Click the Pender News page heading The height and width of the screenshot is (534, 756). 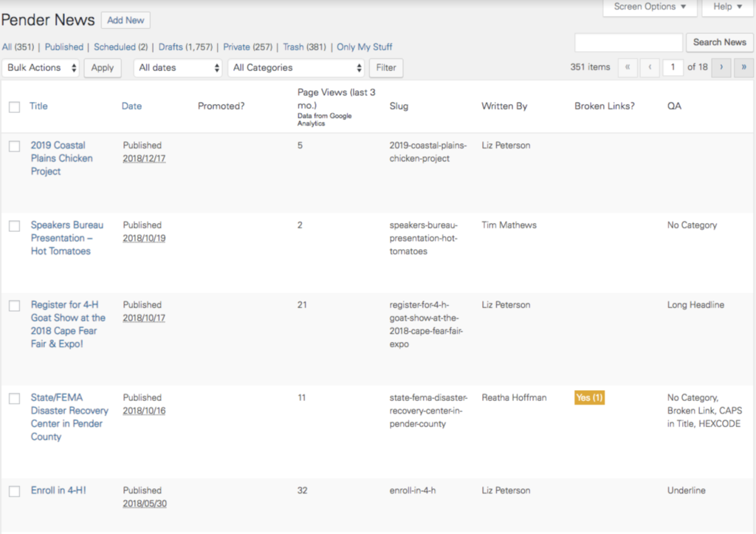click(48, 20)
